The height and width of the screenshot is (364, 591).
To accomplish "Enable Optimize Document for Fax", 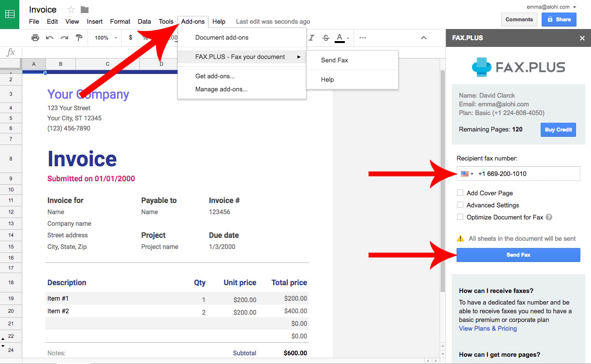I will click(460, 217).
